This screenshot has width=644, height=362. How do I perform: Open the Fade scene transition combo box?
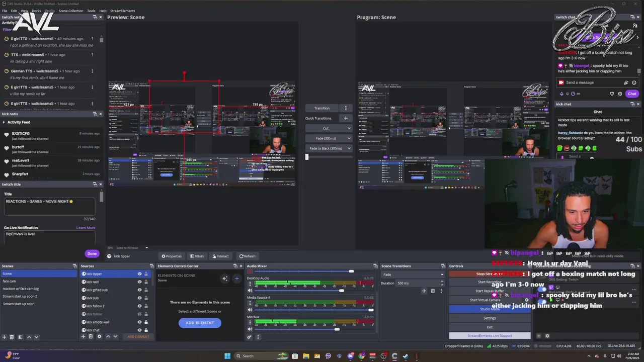tap(413, 275)
